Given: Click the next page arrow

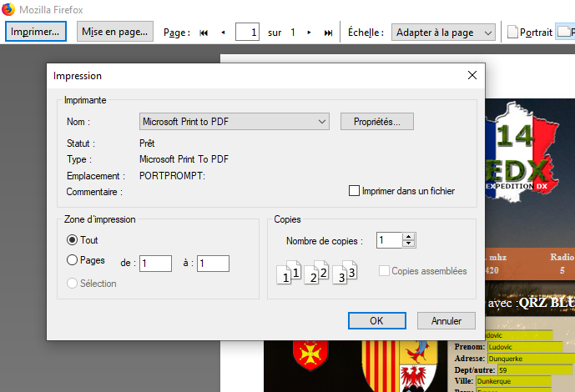Looking at the screenshot, I should (310, 33).
